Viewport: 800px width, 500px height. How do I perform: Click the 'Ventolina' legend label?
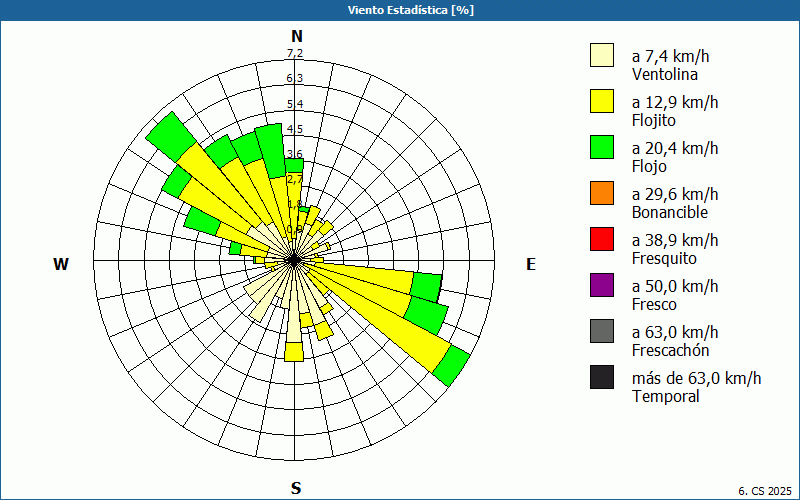point(665,74)
